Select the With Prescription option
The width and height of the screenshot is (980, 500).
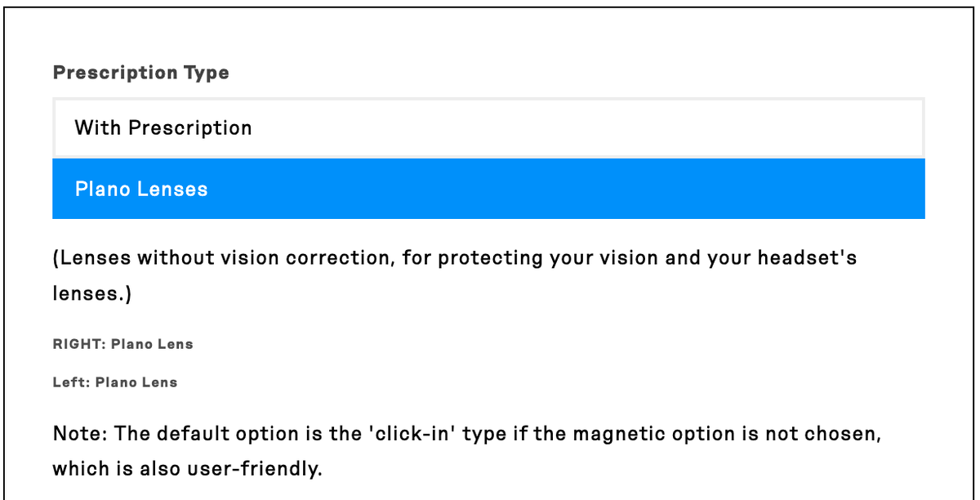pyautogui.click(x=488, y=127)
